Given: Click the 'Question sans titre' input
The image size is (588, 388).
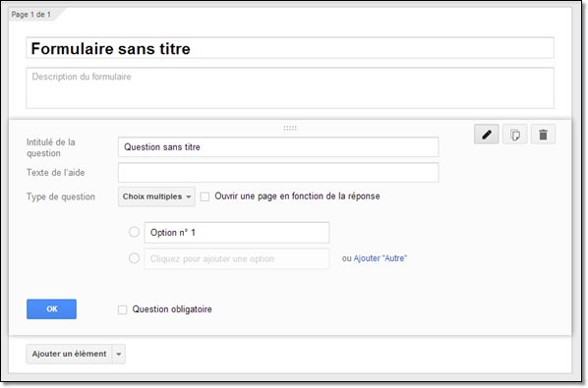Looking at the screenshot, I should [278, 146].
